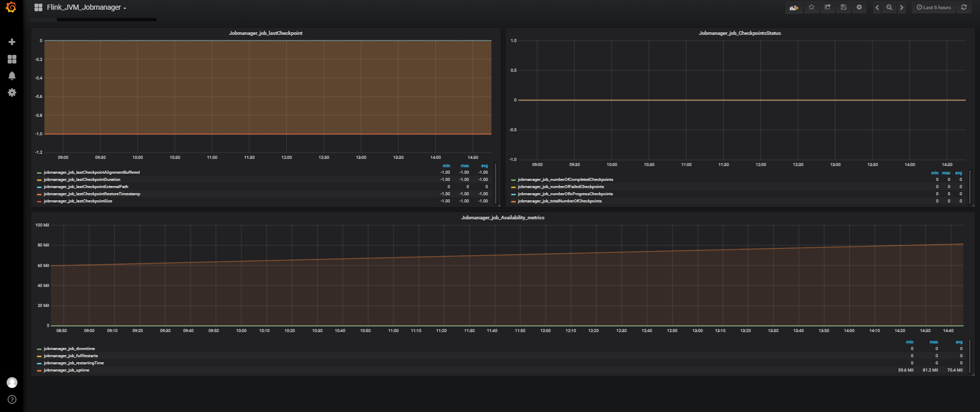Open color picker for numberOfCompletedCheckpoints swatch

coord(513,180)
